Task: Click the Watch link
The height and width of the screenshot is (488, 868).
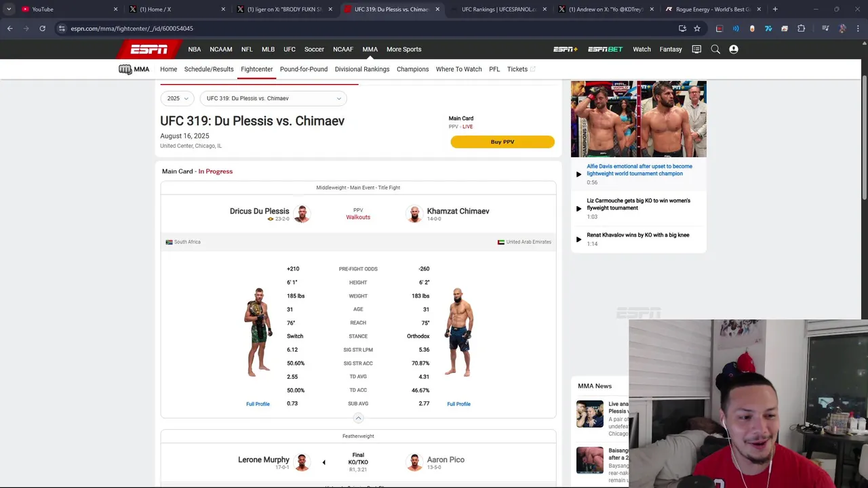Action: click(642, 49)
